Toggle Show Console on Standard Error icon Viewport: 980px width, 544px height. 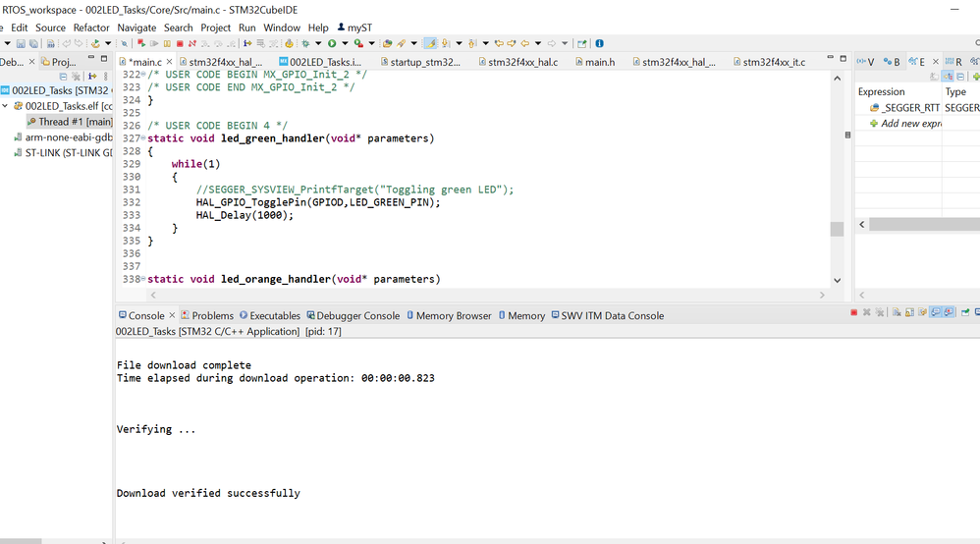tap(949, 312)
